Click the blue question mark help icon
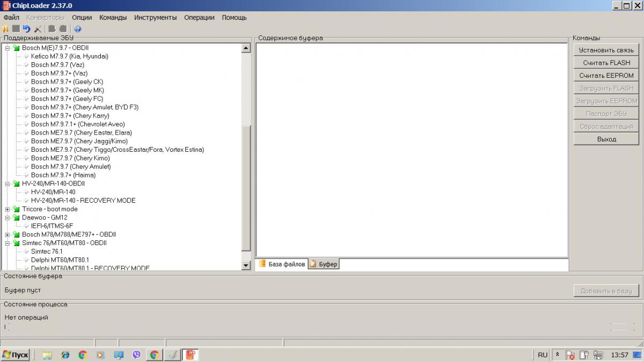The image size is (644, 362). 77,29
